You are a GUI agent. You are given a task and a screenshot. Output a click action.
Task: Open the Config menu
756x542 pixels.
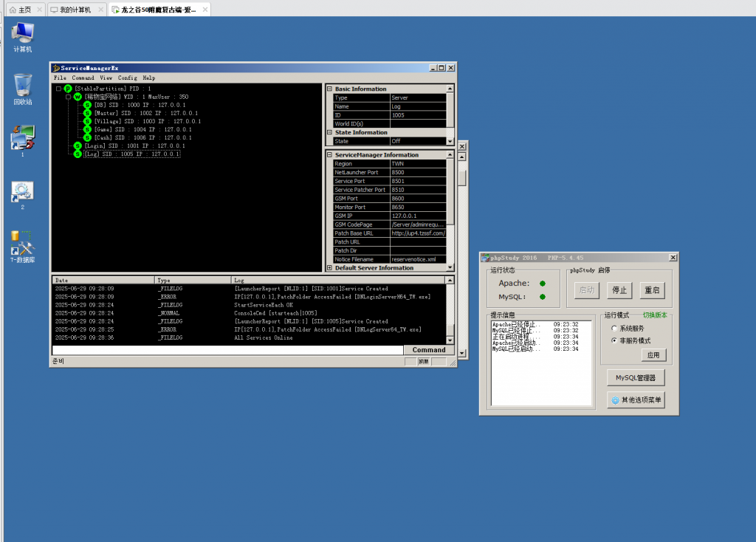click(x=127, y=78)
